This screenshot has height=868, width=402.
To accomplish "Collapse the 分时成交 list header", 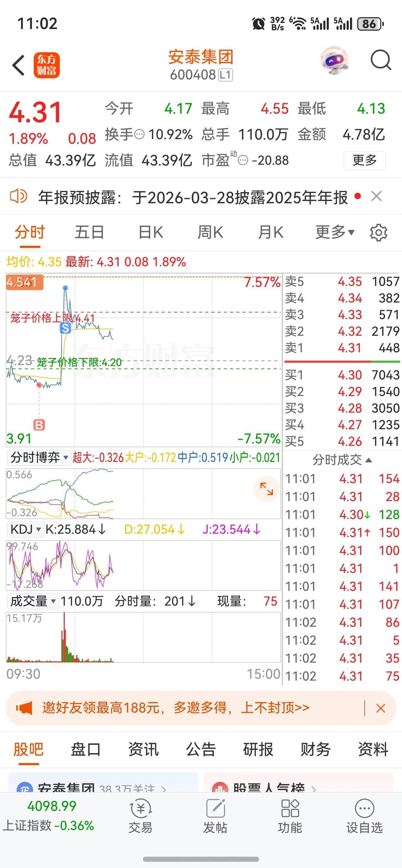I will tap(342, 460).
